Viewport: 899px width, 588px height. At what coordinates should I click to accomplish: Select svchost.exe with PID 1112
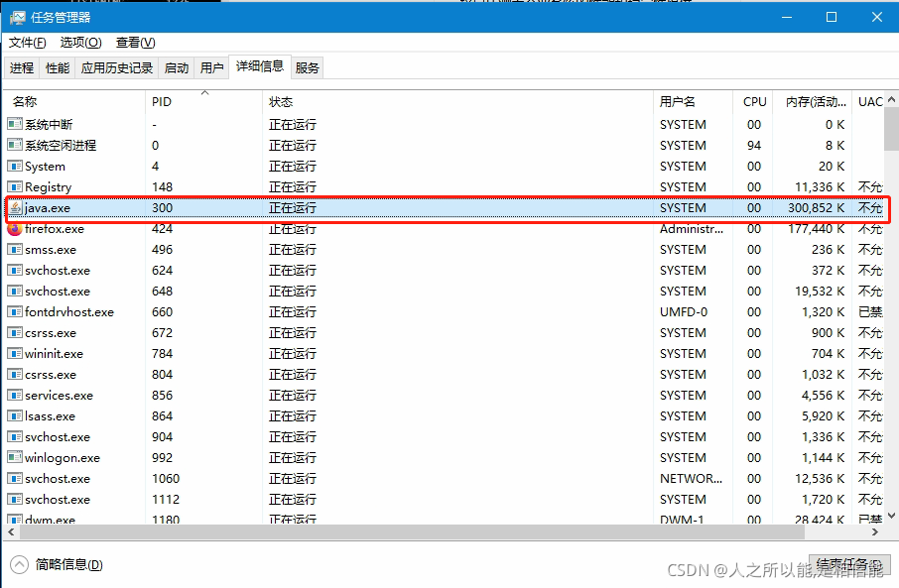tap(445, 499)
